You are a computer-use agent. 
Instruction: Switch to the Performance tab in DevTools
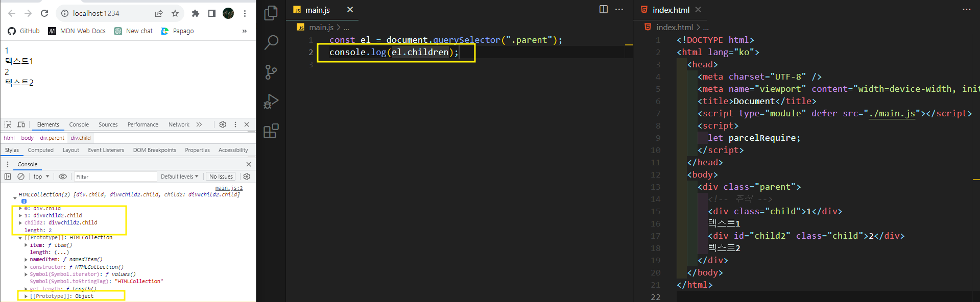click(143, 124)
